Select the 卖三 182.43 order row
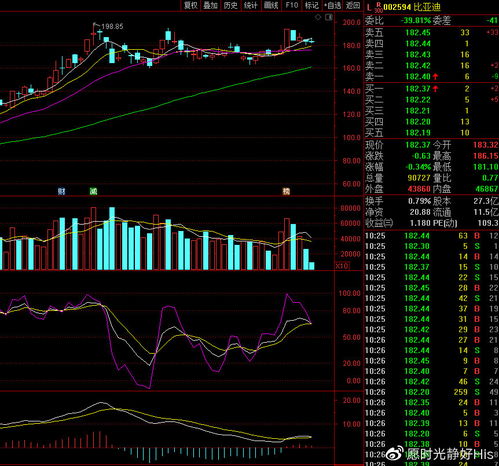This screenshot has width=499, height=466. click(x=431, y=55)
